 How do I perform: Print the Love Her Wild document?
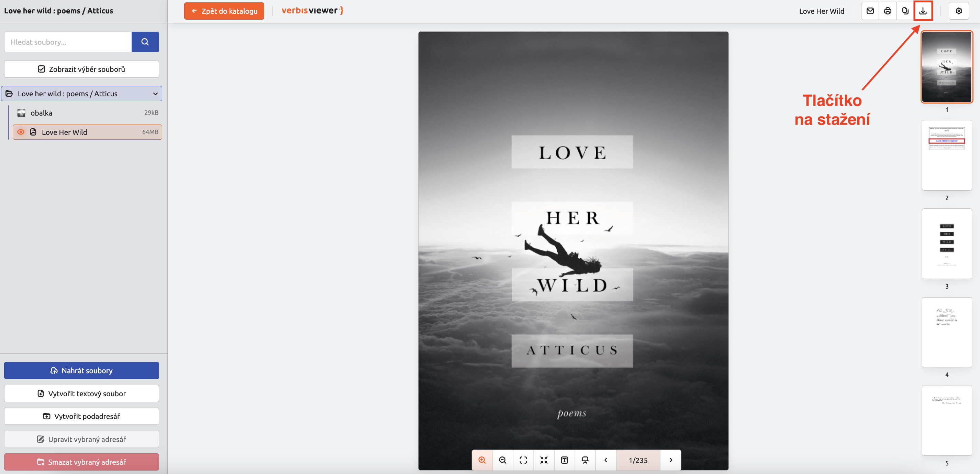click(x=888, y=11)
